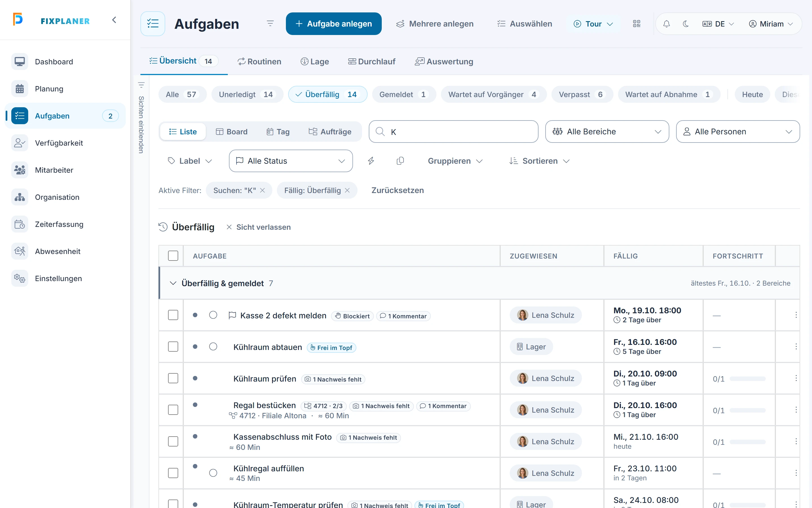Open Dashboard in the sidebar
Viewport: 812px width, 508px height.
click(65, 62)
